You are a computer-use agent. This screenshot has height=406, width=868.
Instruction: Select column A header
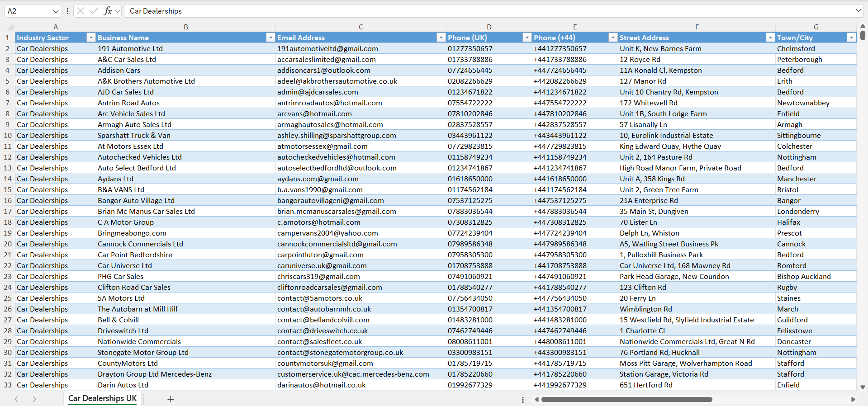(56, 27)
